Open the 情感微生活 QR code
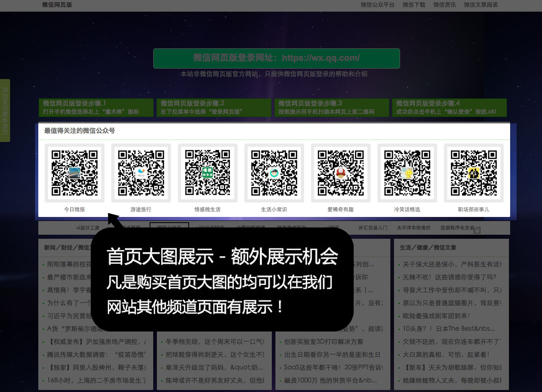 coord(207,173)
